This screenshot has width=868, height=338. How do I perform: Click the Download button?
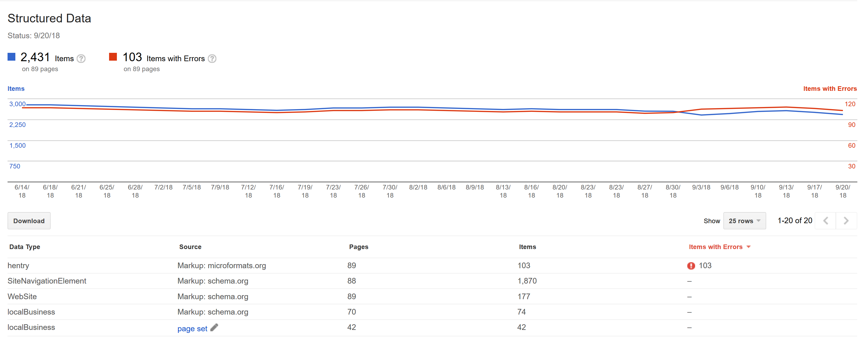[x=29, y=221]
